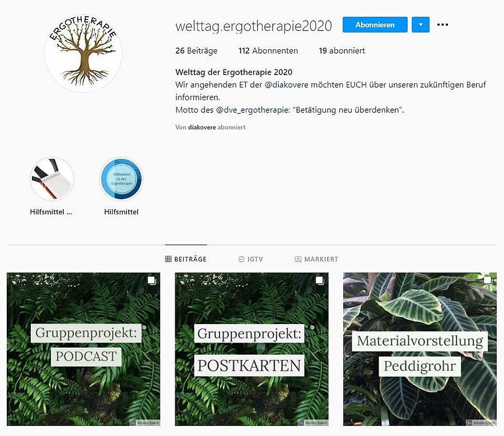Show the 112 Abonnenten list

(x=268, y=51)
